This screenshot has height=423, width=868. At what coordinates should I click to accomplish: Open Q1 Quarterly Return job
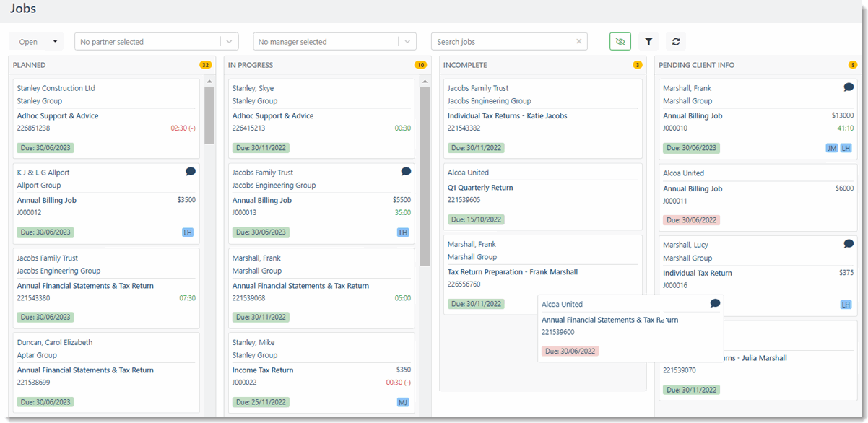point(480,188)
